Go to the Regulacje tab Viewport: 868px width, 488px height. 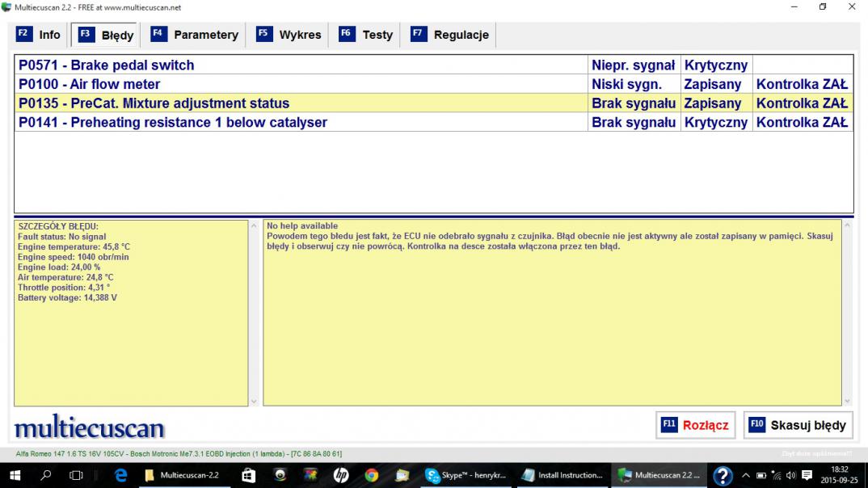point(449,35)
